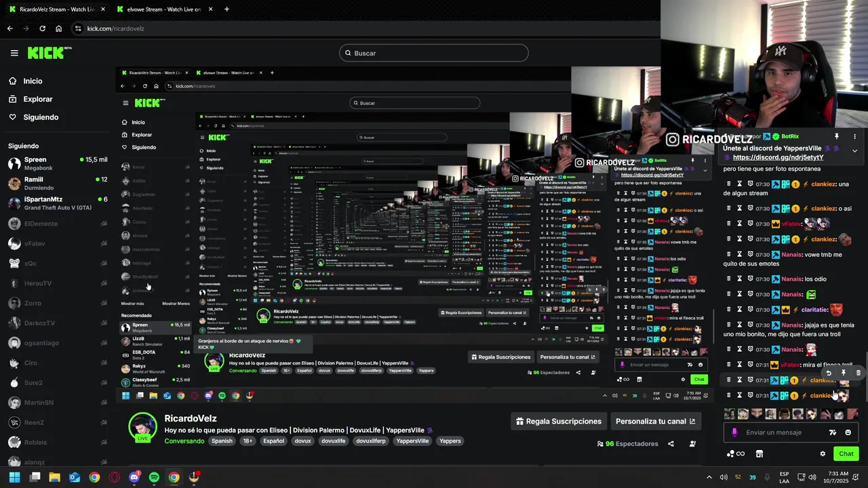The width and height of the screenshot is (868, 488).
Task: Open chat settings gear
Action: pyautogui.click(x=823, y=454)
